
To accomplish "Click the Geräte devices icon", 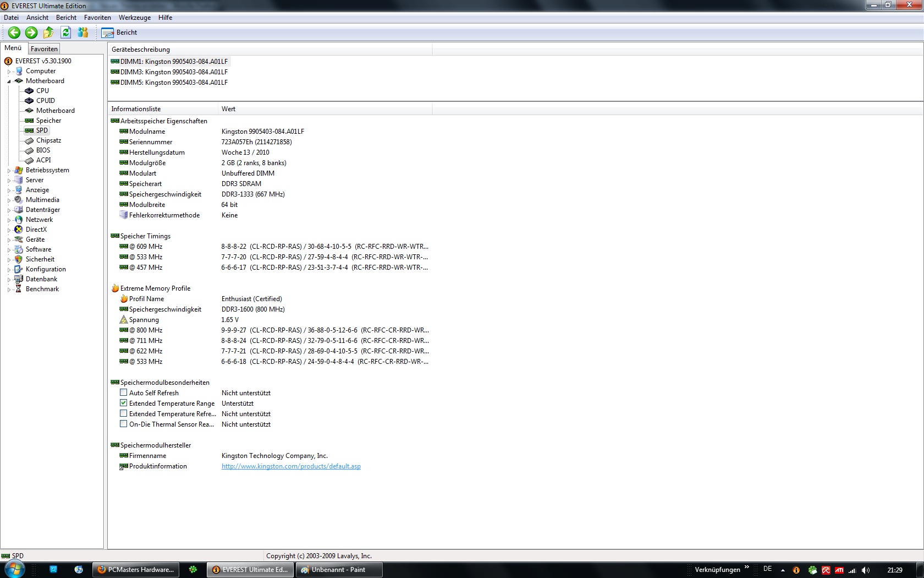I will pos(19,239).
